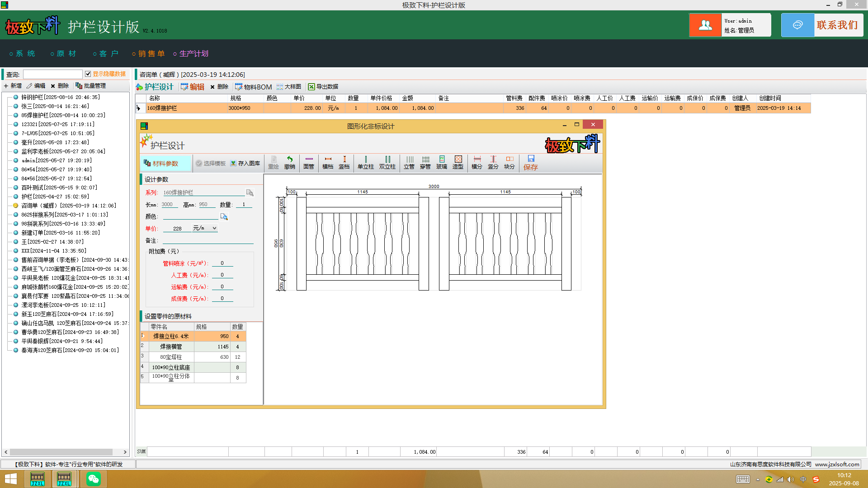868x488 pixels.
Task: Select the 焊接立柱6.4米 parts row
Action: tap(193, 336)
